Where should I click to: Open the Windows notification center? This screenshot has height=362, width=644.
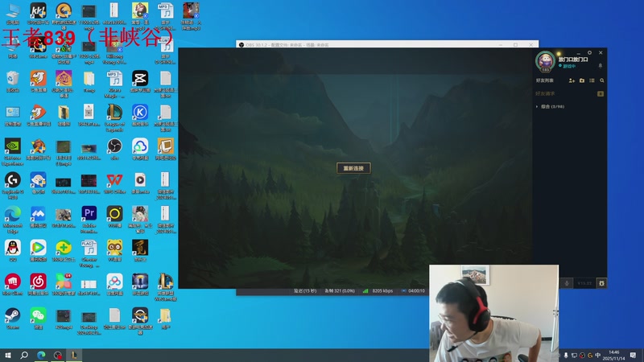(x=633, y=355)
